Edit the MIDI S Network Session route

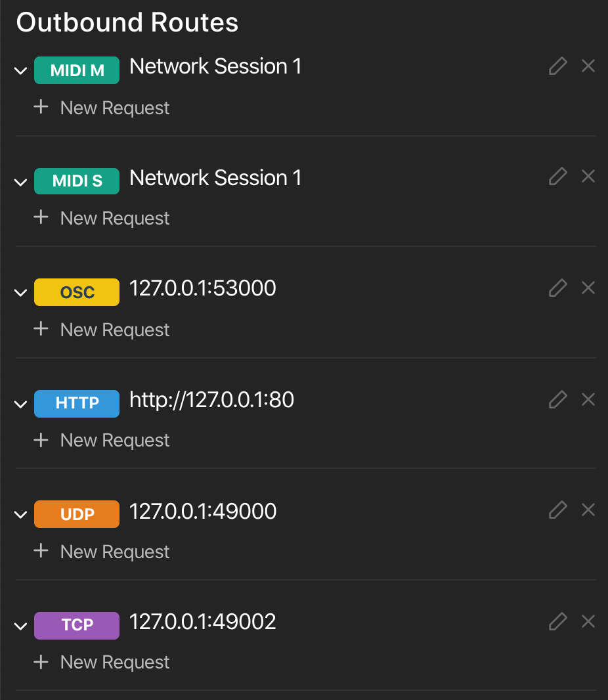pos(557,177)
